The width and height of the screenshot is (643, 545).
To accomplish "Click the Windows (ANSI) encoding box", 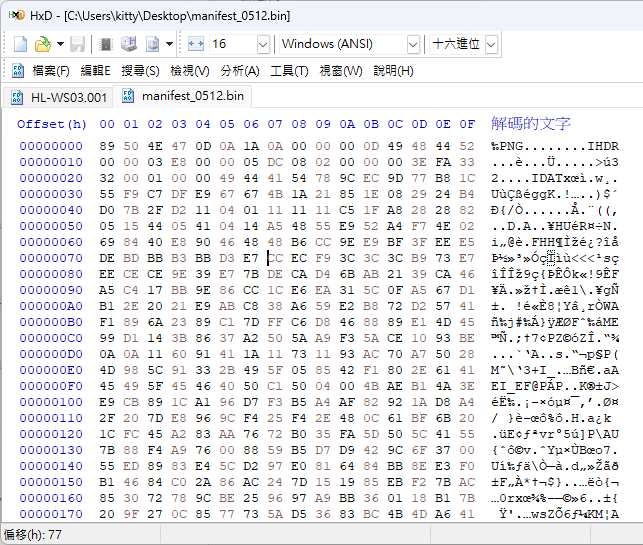I will coord(343,44).
